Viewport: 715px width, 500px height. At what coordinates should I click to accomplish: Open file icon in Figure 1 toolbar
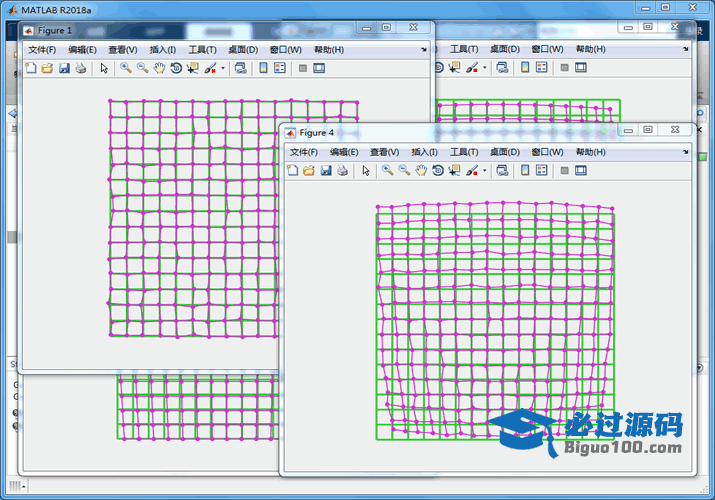(x=47, y=68)
